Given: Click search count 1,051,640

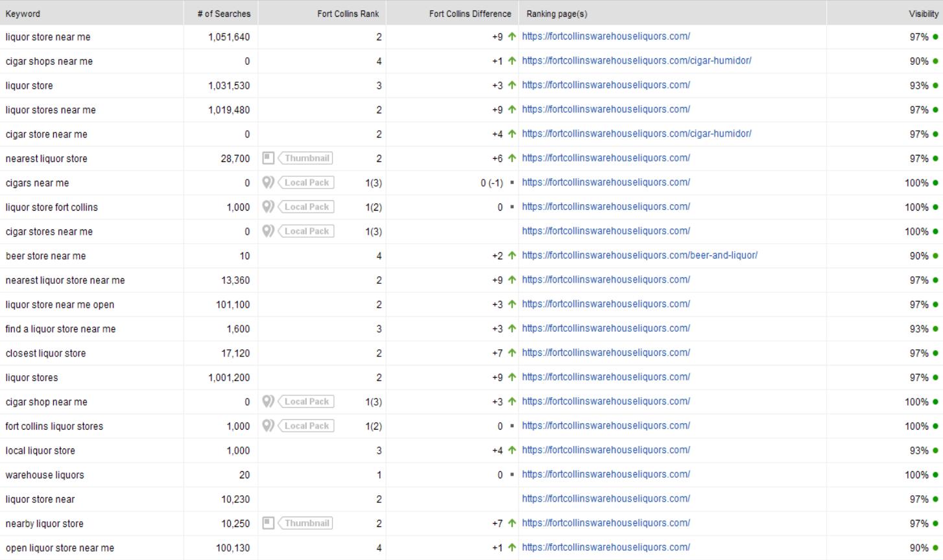Looking at the screenshot, I should [x=229, y=37].
